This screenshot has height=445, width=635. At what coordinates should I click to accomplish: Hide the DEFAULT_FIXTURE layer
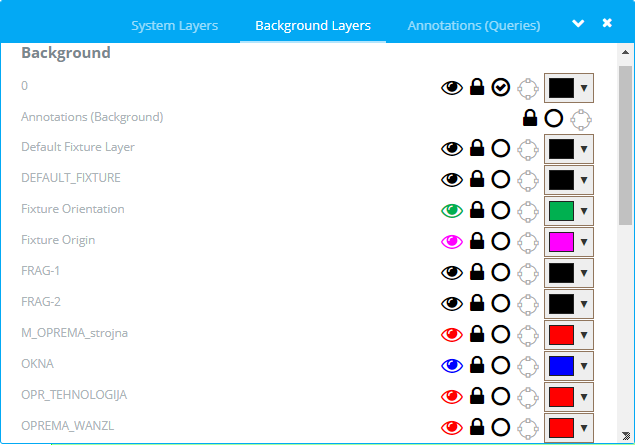click(452, 180)
